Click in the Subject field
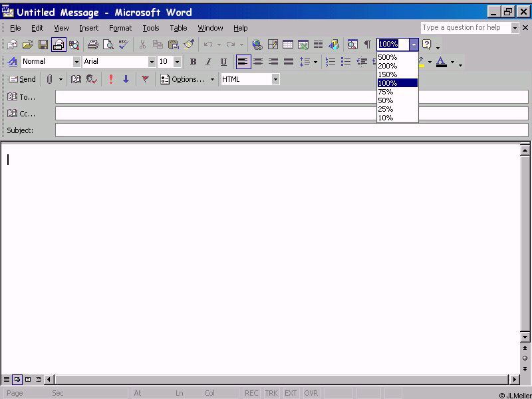 tap(292, 130)
